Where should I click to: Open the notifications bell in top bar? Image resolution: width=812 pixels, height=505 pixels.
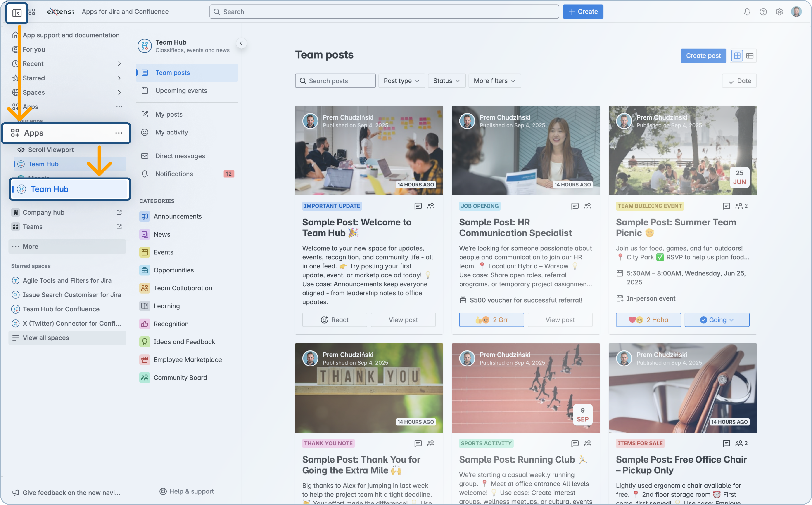click(747, 12)
